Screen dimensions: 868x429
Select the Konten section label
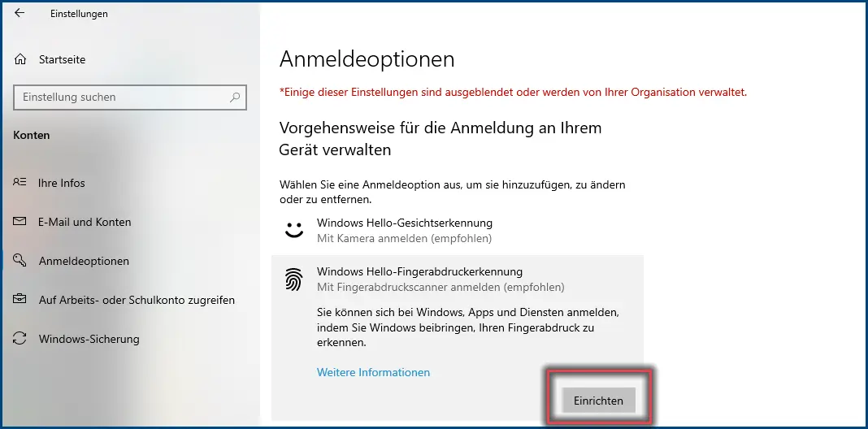point(32,135)
